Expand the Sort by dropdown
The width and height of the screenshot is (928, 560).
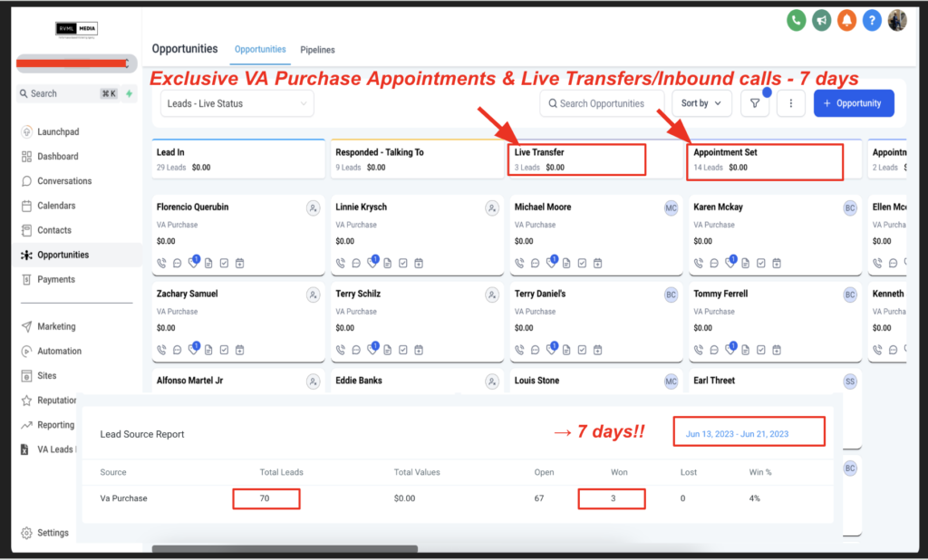[704, 103]
